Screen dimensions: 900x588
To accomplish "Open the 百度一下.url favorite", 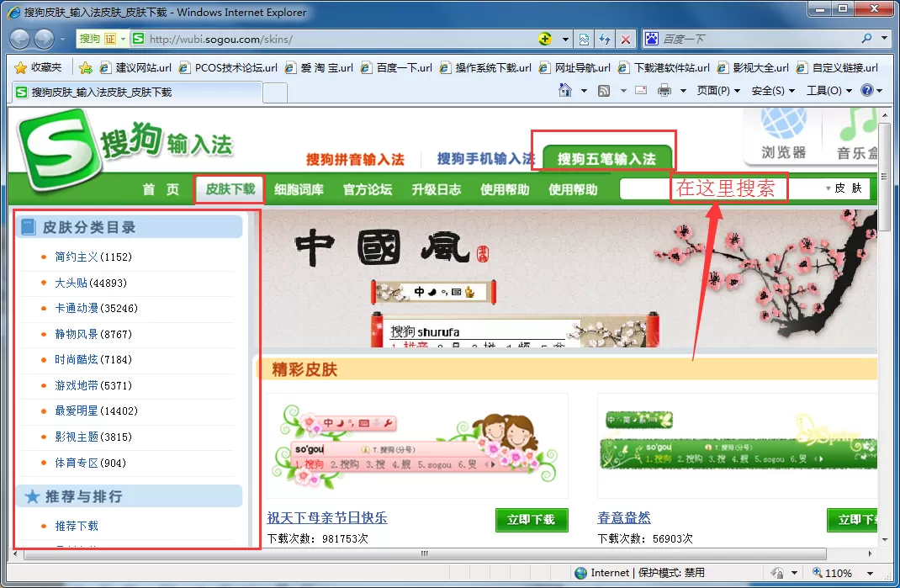I will pos(396,68).
